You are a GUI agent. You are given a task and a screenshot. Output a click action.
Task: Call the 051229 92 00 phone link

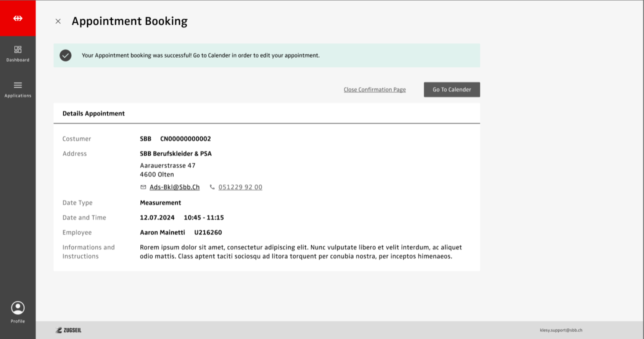240,187
